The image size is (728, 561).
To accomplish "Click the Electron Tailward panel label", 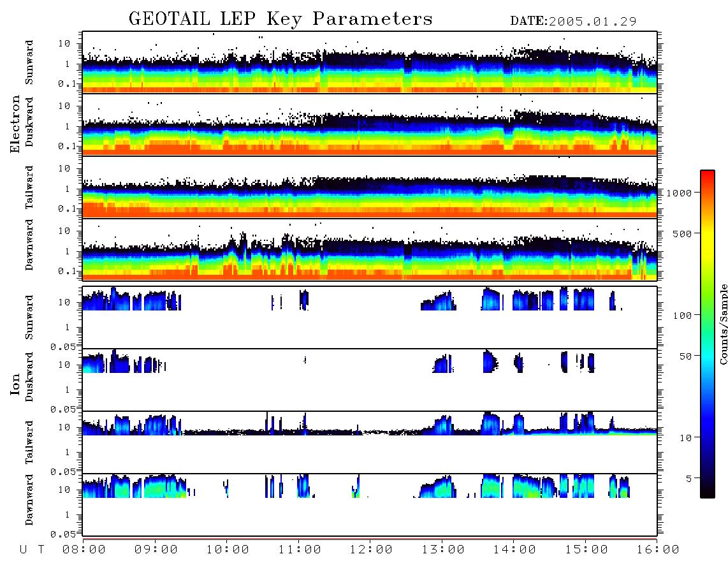I will [x=29, y=187].
